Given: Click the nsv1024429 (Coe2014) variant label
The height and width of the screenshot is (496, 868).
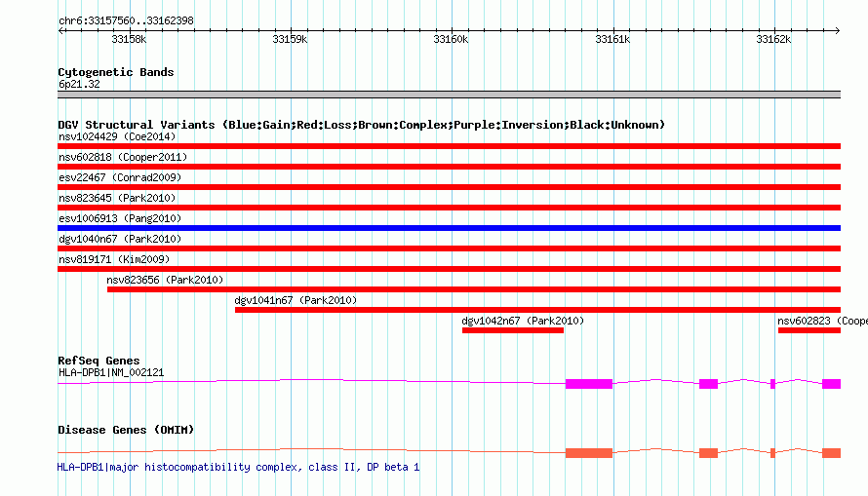Looking at the screenshot, I should click(117, 136).
